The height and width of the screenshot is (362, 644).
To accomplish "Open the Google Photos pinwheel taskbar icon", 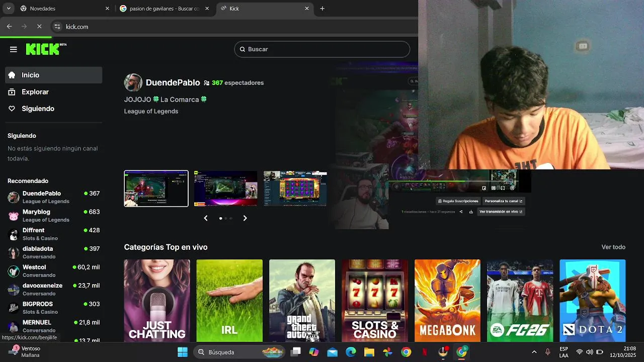I will click(387, 352).
